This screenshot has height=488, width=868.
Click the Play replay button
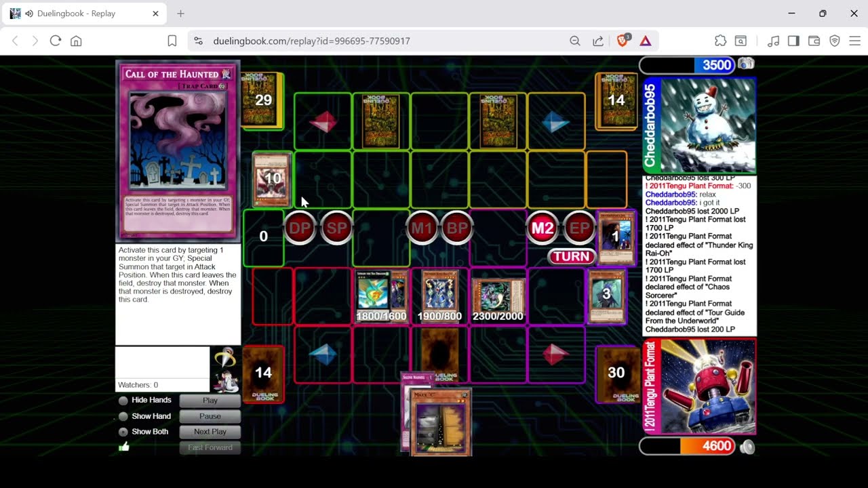pos(210,401)
